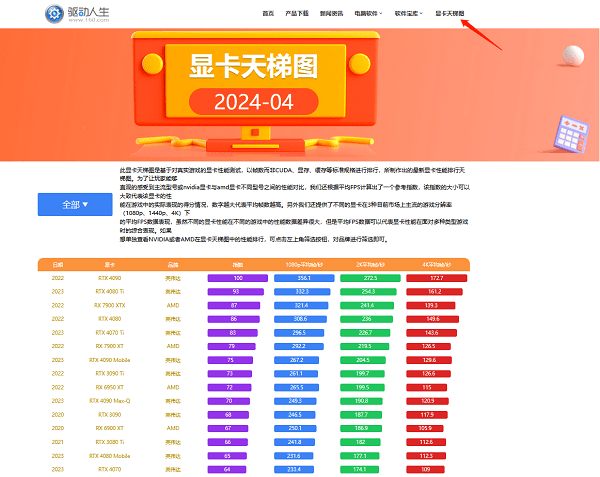The height and width of the screenshot is (477, 600).
Task: Click the 日期 column header
Action: coord(58,265)
